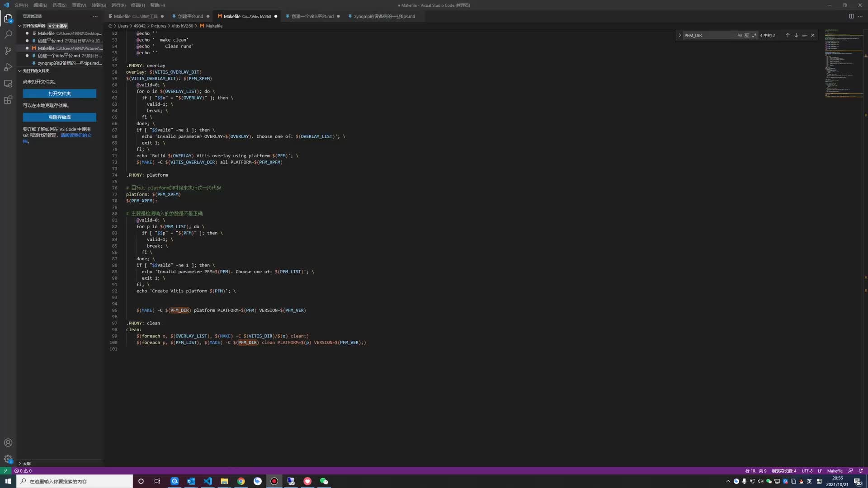868x488 pixels.
Task: Open explorer panel more actions (ellipsis)
Action: [95, 16]
